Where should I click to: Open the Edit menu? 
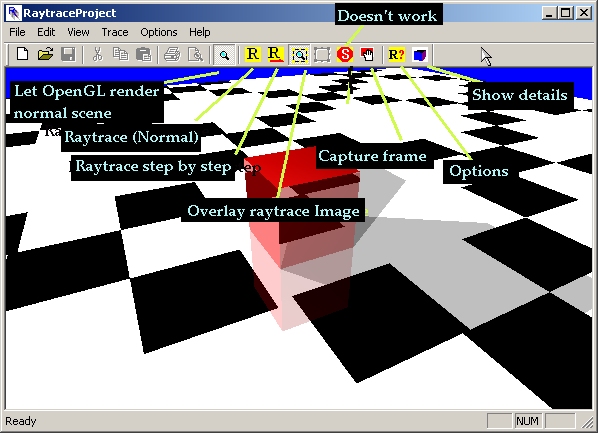[x=46, y=32]
